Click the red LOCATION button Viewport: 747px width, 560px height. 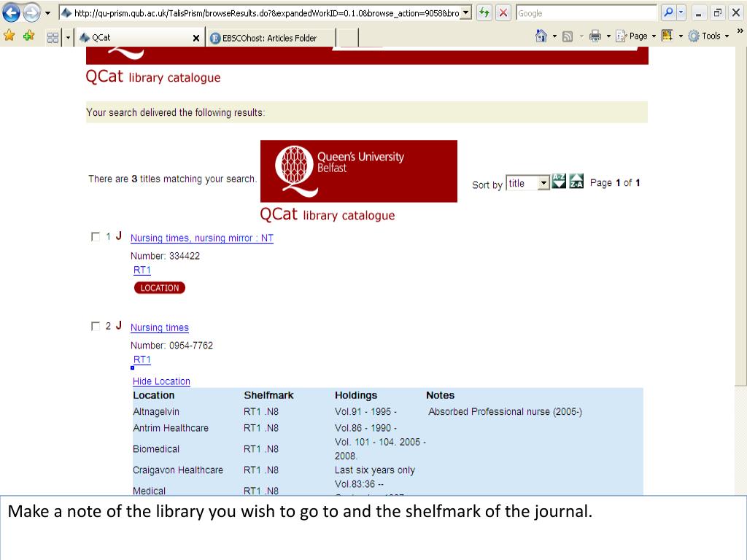point(160,287)
